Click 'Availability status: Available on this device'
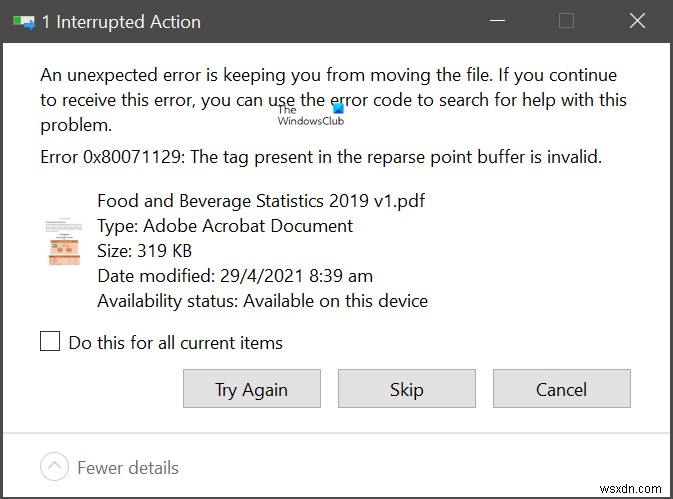The width and height of the screenshot is (673, 499). pos(262,300)
